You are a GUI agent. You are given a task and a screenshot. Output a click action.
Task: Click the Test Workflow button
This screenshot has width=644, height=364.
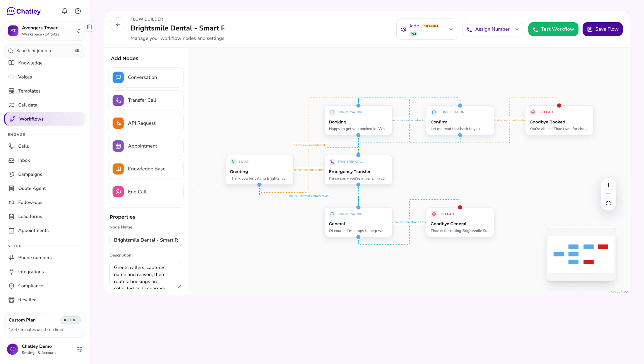pos(553,29)
